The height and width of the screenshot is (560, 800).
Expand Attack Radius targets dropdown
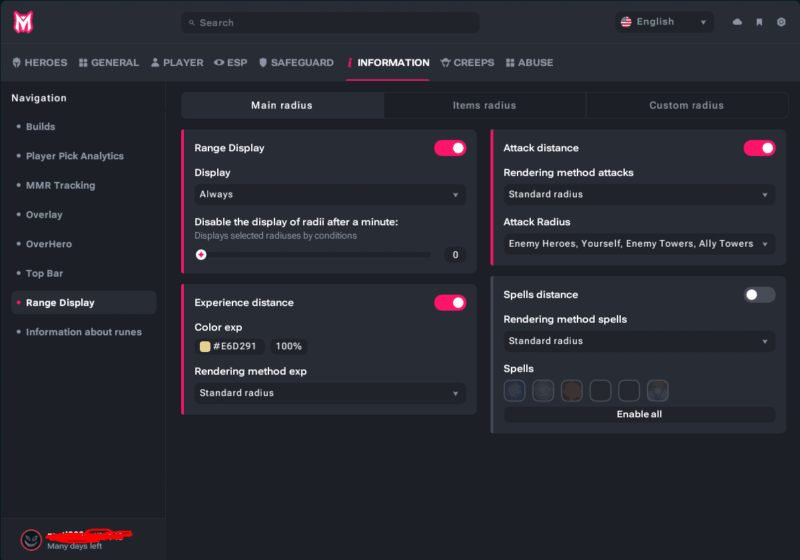click(639, 244)
